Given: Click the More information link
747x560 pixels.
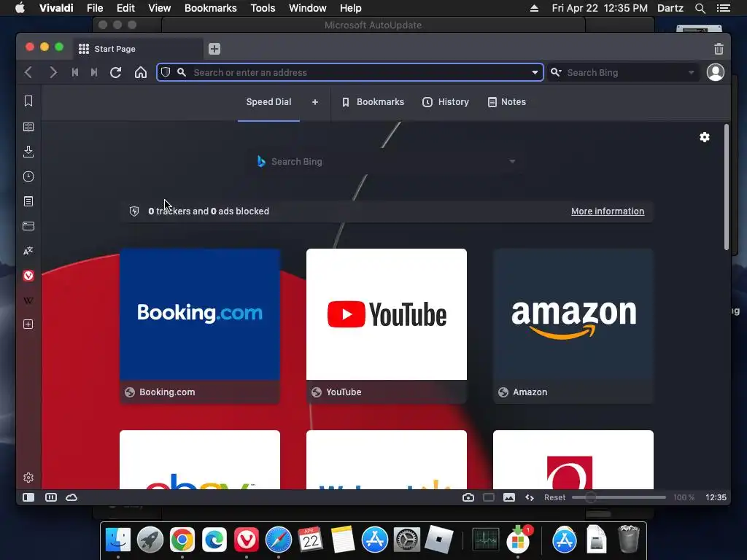Looking at the screenshot, I should pyautogui.click(x=608, y=211).
